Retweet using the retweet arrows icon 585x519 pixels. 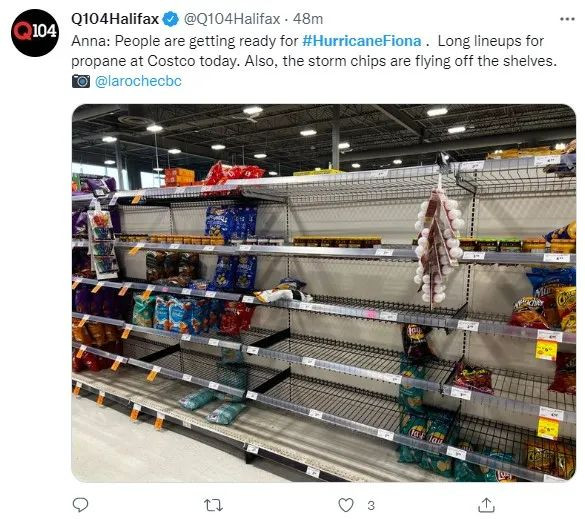pyautogui.click(x=214, y=505)
